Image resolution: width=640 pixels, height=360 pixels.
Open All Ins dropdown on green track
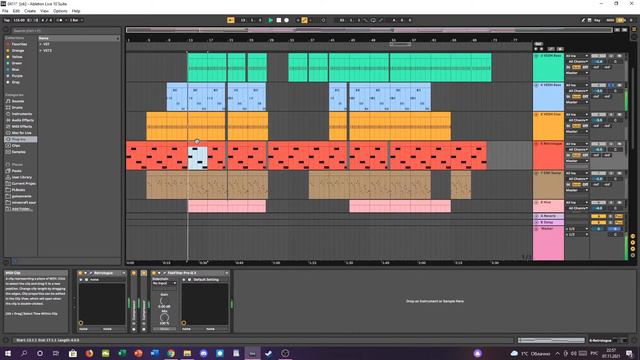(576, 56)
